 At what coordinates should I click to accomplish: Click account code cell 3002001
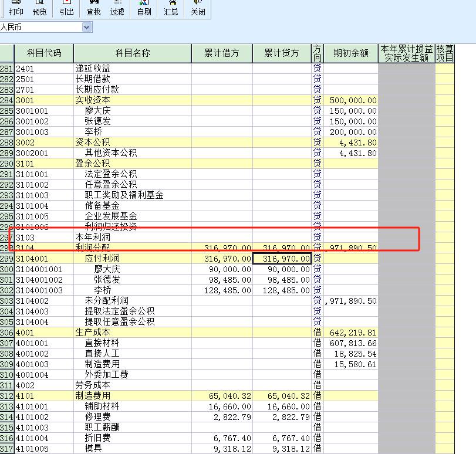[x=44, y=153]
